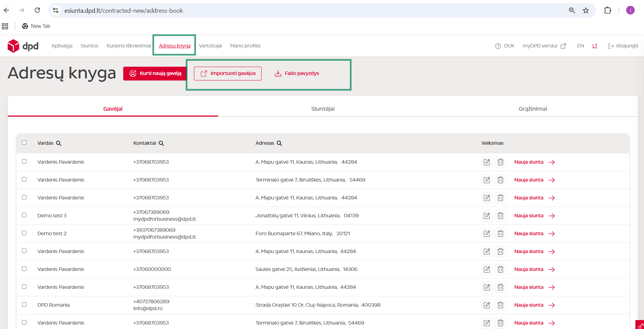Edit the Saulės gatvė 25 recipient

[x=487, y=269]
